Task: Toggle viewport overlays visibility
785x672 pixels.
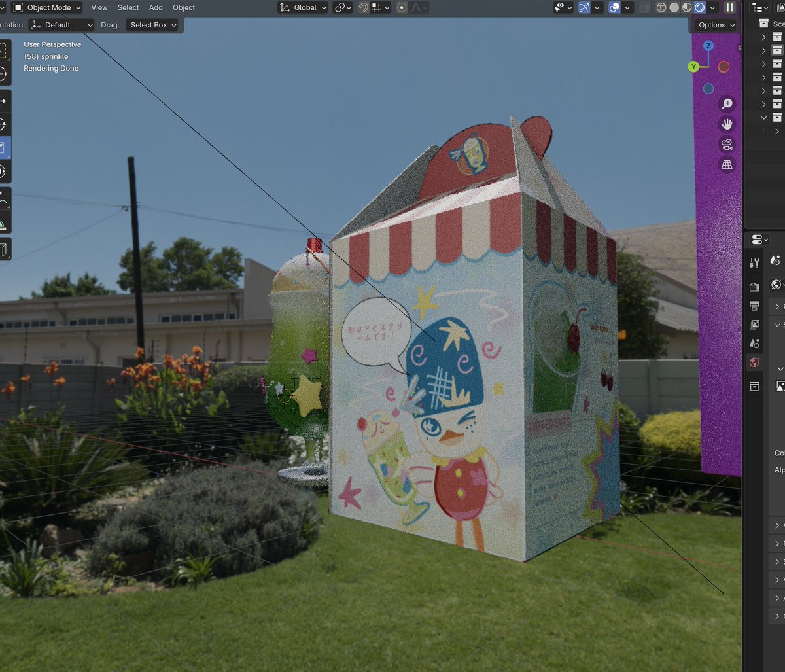Action: [x=614, y=8]
